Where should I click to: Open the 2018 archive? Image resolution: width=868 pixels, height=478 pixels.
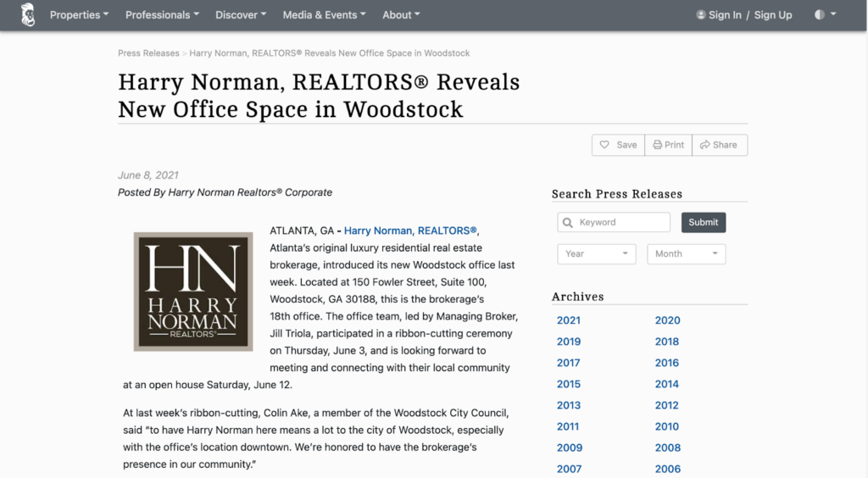(x=667, y=342)
